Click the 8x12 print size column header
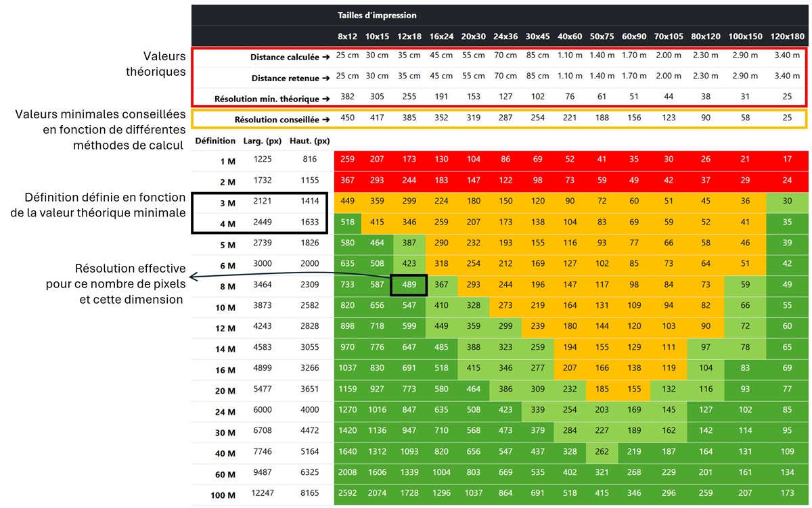Viewport: 812px width, 508px height. (x=347, y=36)
